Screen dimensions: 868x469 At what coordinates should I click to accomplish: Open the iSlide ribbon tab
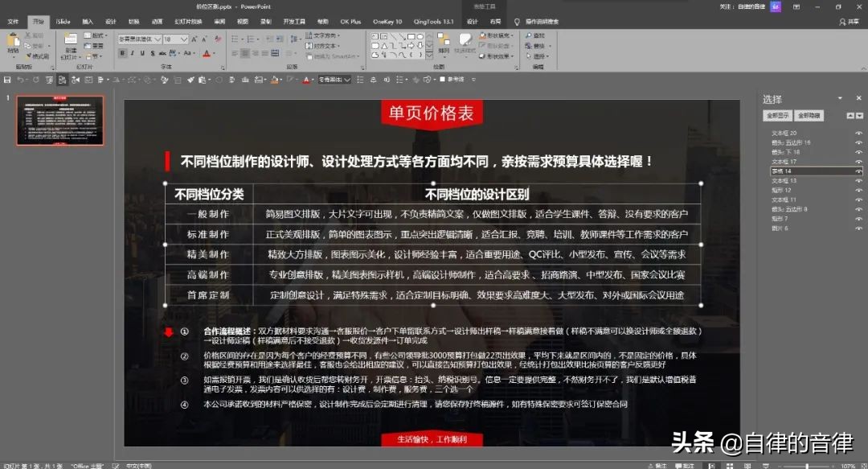coord(63,22)
